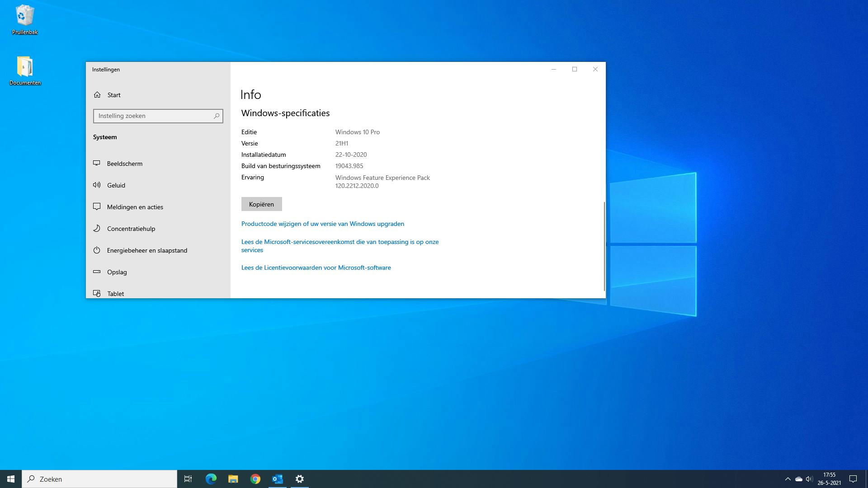
Task: Click the Kopiëren button
Action: 261,204
